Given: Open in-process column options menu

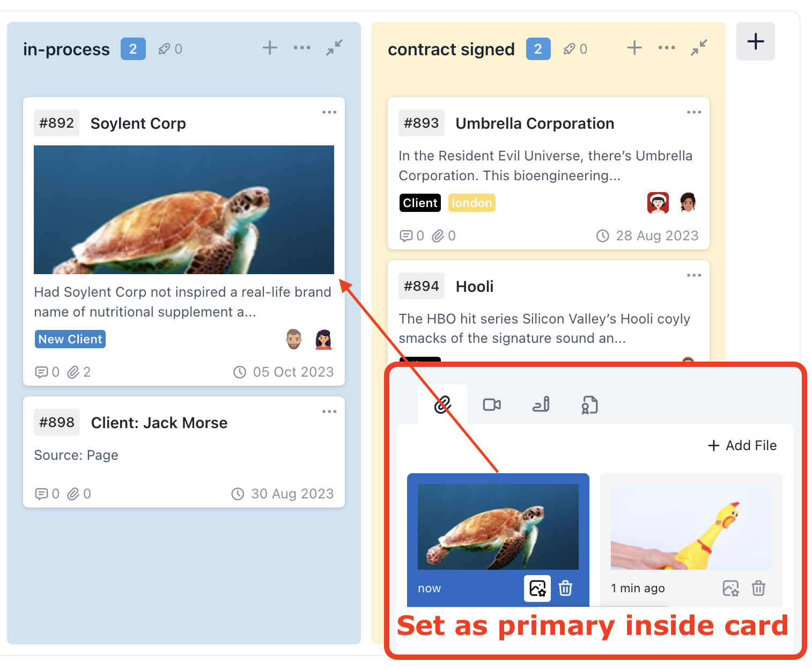Looking at the screenshot, I should pos(302,48).
